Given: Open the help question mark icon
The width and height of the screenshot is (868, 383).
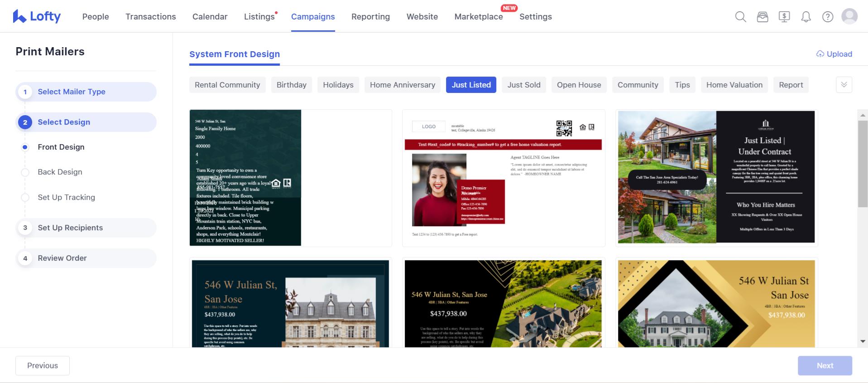Looking at the screenshot, I should coord(828,17).
